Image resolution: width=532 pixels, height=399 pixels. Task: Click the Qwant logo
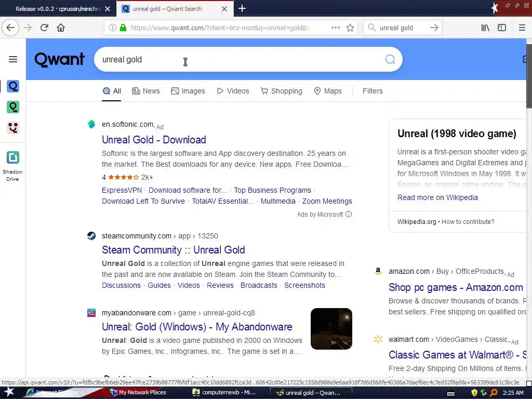59,59
